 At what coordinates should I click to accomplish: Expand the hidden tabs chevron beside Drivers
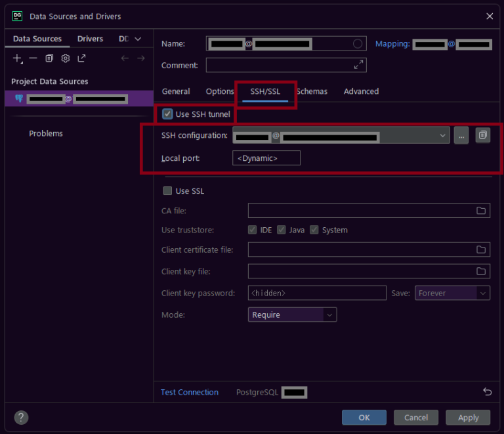[x=138, y=39]
